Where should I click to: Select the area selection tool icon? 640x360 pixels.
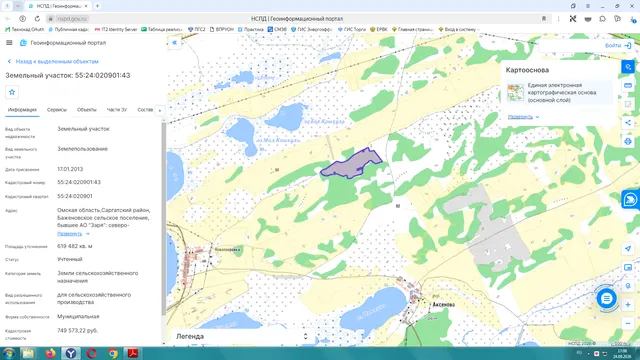pyautogui.click(x=628, y=104)
